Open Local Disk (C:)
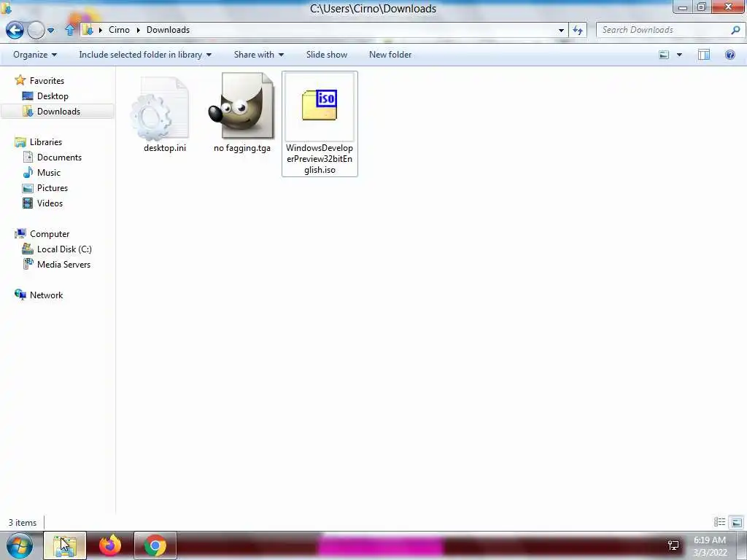Viewport: 747px width, 560px height. click(x=64, y=249)
